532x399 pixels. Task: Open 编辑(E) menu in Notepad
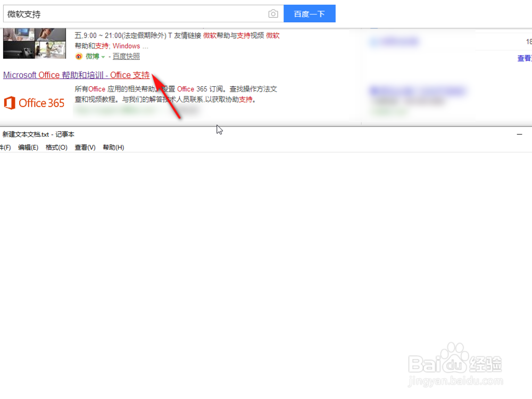coord(28,147)
